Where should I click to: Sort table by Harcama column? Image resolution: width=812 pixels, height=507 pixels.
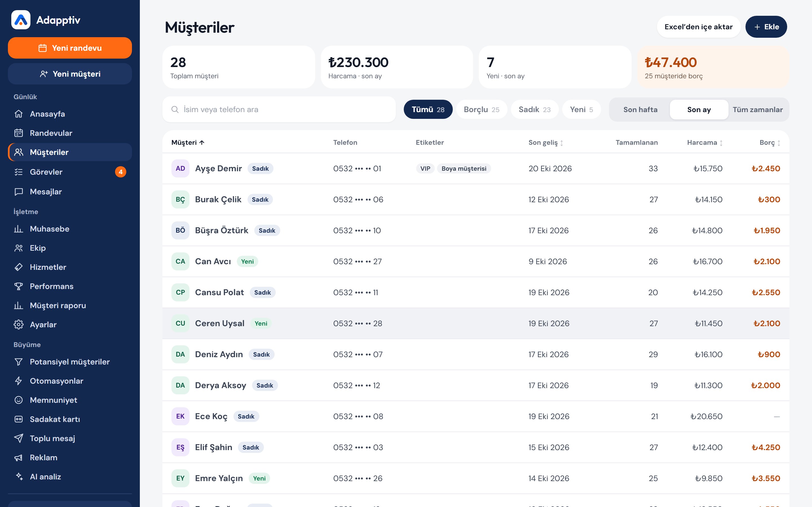705,143
